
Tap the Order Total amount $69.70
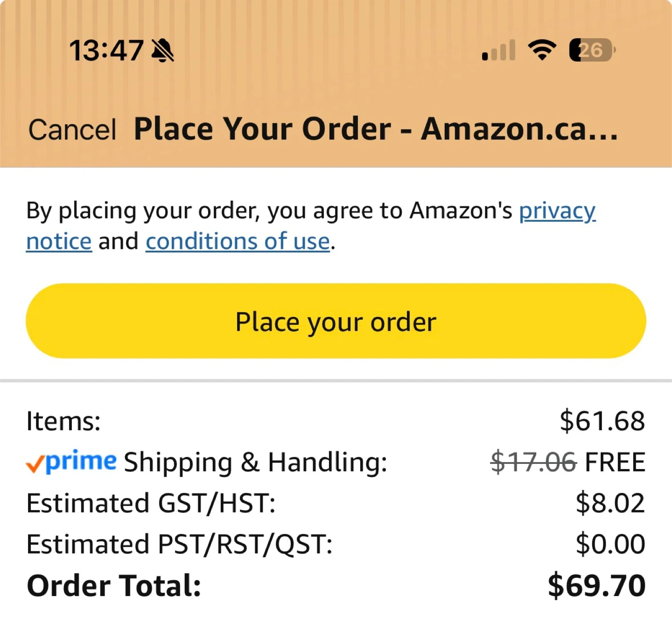tap(597, 585)
